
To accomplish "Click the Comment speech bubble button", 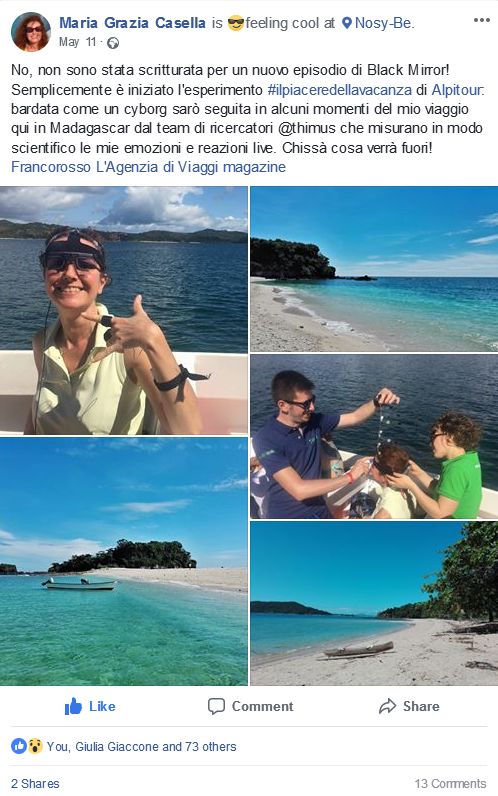I will click(250, 706).
